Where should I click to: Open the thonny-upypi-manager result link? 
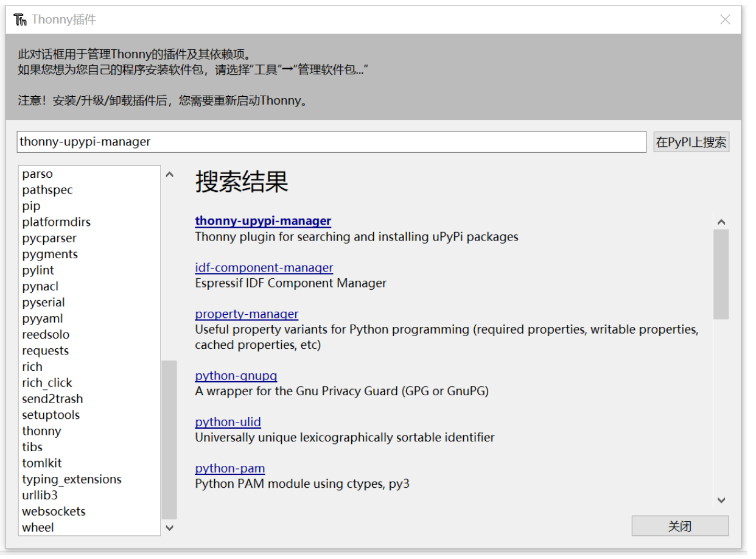263,221
